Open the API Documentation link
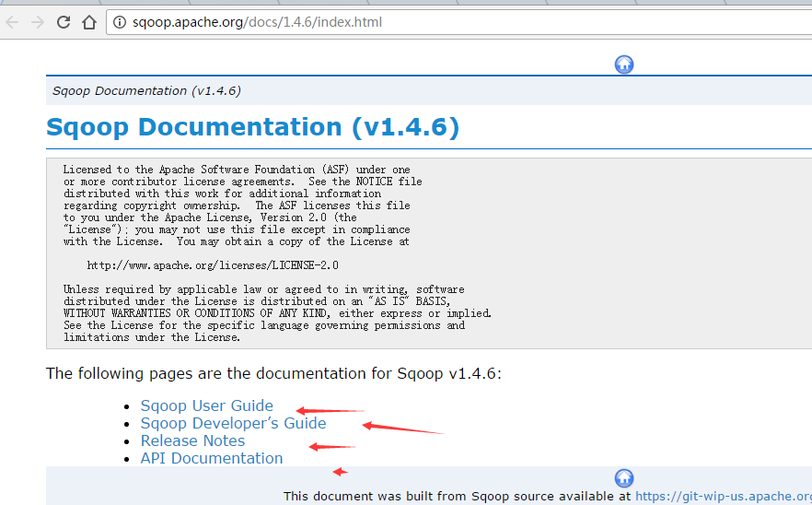 (x=212, y=458)
